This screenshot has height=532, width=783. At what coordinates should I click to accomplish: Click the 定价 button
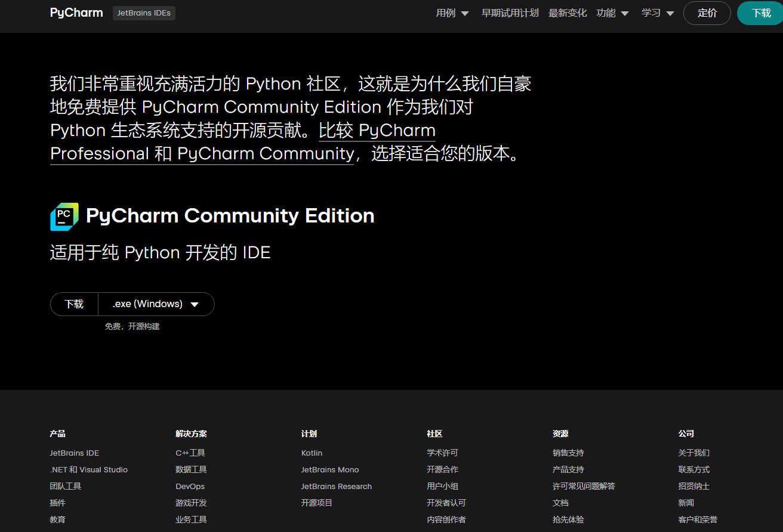click(707, 13)
